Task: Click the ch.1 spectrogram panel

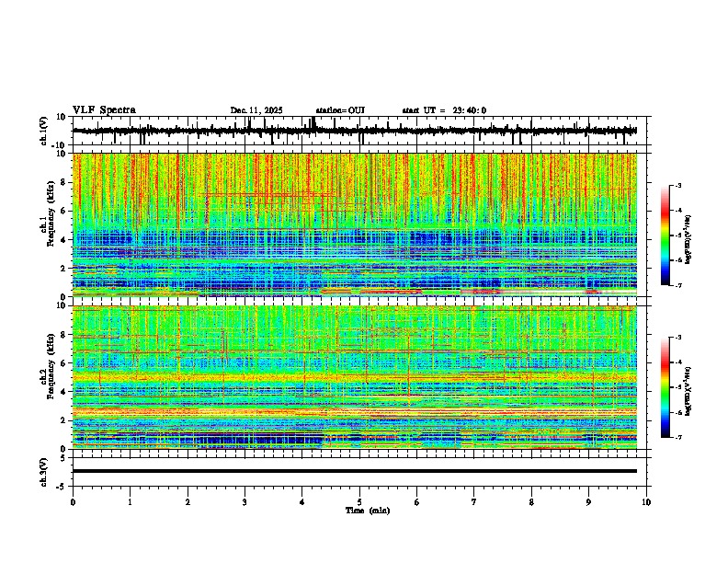Action: [x=355, y=224]
